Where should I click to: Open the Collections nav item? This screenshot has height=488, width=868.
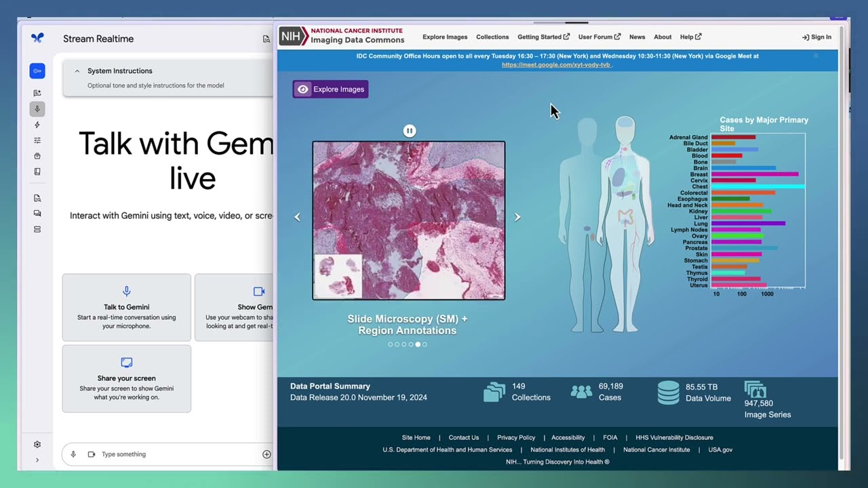pos(492,37)
